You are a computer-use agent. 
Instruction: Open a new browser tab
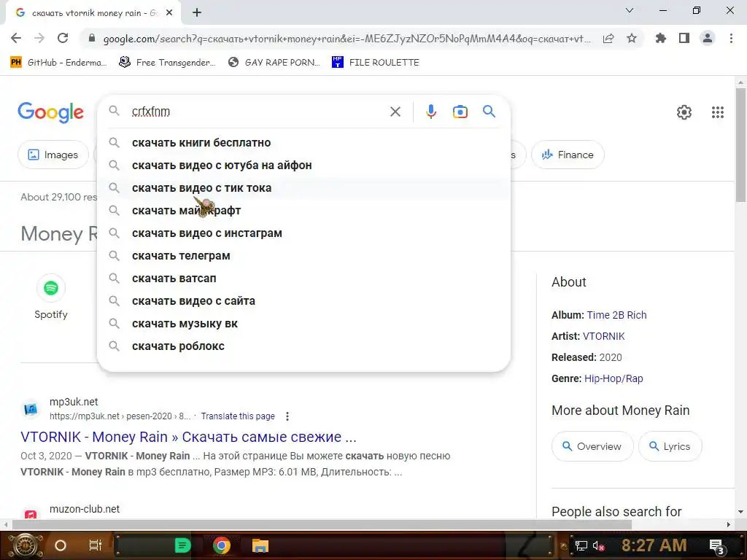197,13
